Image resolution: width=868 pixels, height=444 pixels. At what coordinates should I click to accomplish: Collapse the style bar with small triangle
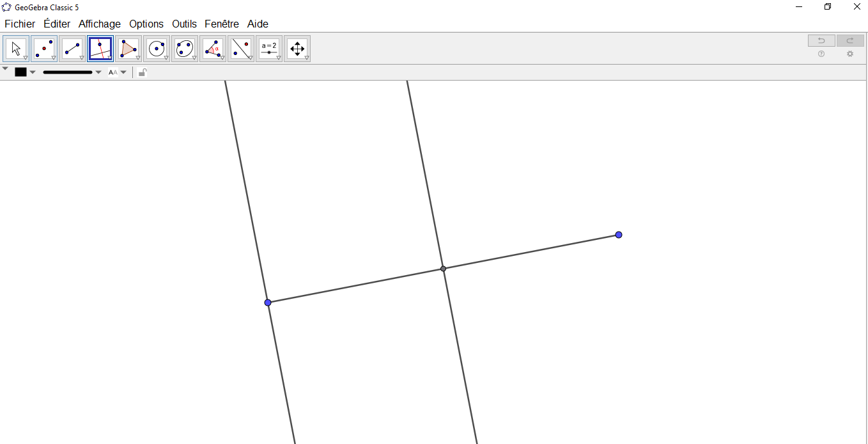(x=5, y=68)
